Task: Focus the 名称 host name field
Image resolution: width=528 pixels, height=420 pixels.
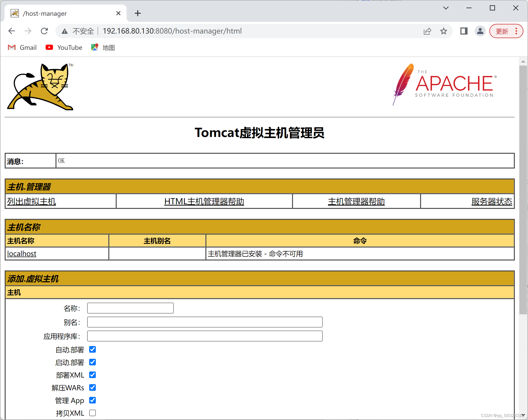Action: coord(130,308)
